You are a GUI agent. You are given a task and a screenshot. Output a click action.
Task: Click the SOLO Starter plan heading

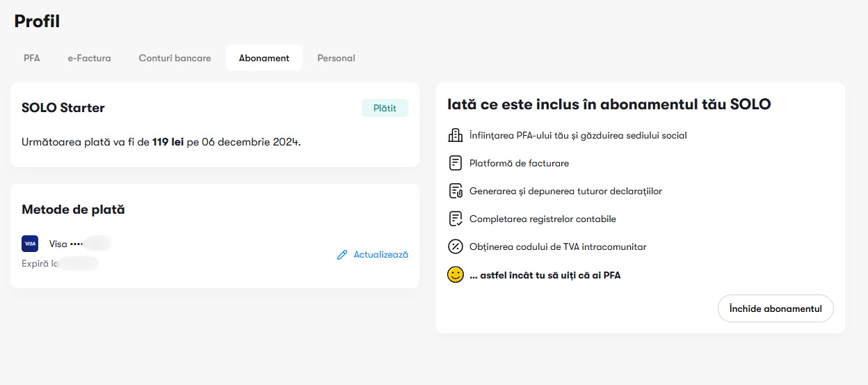click(x=63, y=108)
